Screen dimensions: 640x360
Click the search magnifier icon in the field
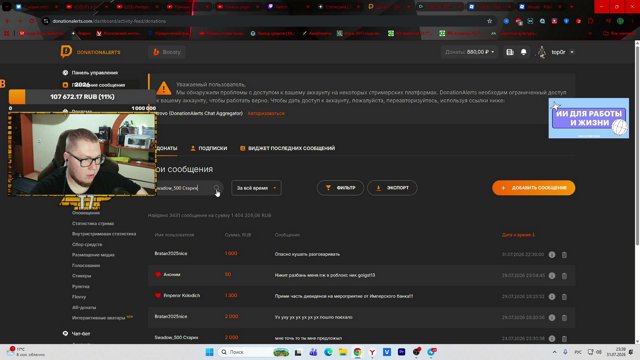click(x=216, y=188)
